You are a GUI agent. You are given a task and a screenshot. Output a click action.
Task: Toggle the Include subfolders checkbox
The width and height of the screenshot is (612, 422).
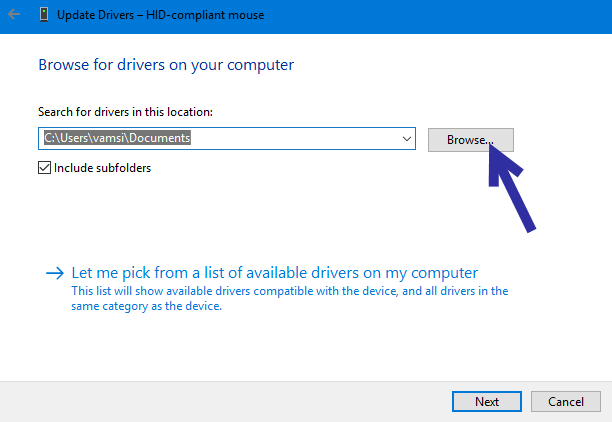[44, 168]
